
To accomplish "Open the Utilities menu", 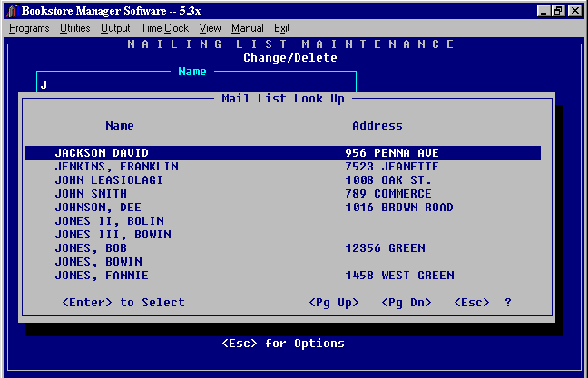I will (74, 28).
